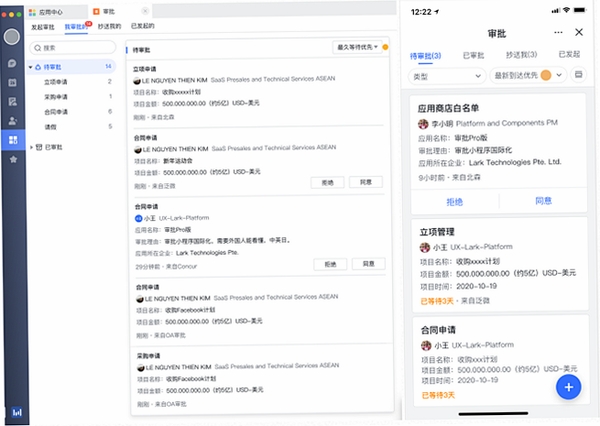Click the colorful 应用中心 tab icon

coord(33,12)
